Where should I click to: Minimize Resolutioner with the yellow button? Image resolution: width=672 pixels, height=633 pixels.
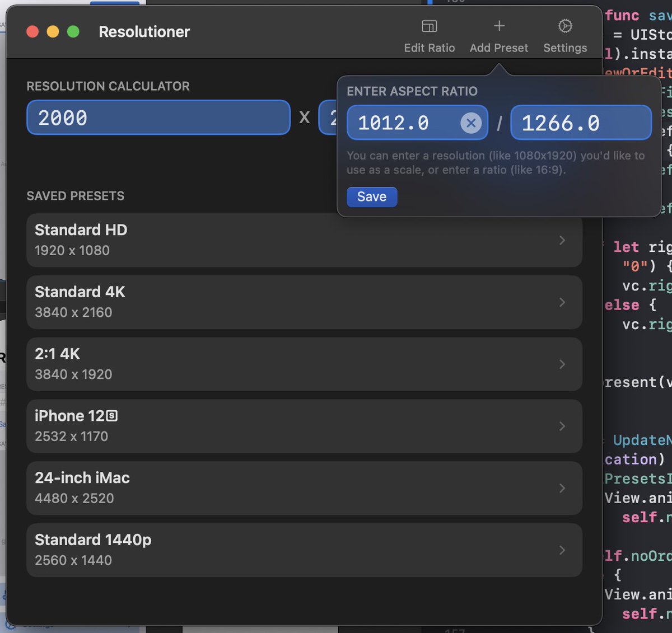tap(53, 32)
